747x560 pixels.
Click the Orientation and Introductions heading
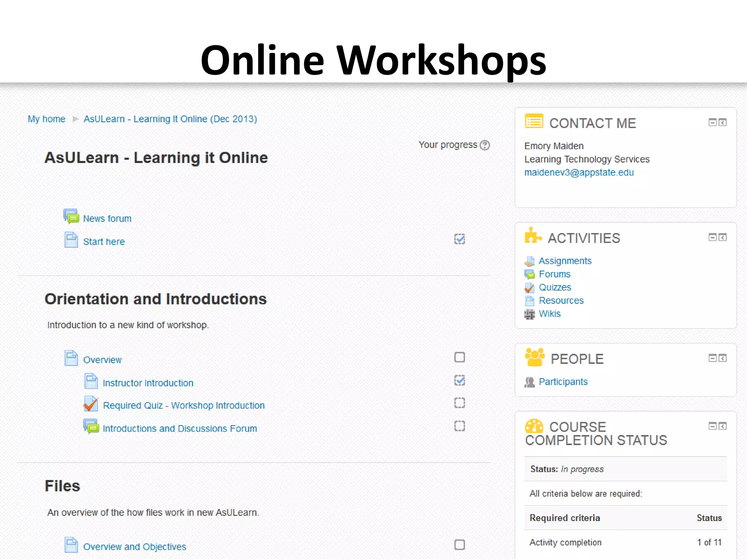pos(156,299)
